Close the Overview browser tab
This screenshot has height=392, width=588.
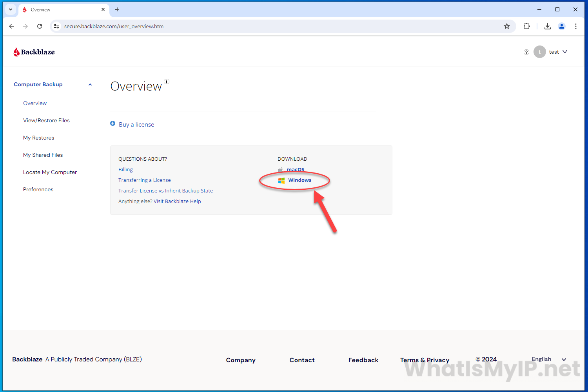103,9
